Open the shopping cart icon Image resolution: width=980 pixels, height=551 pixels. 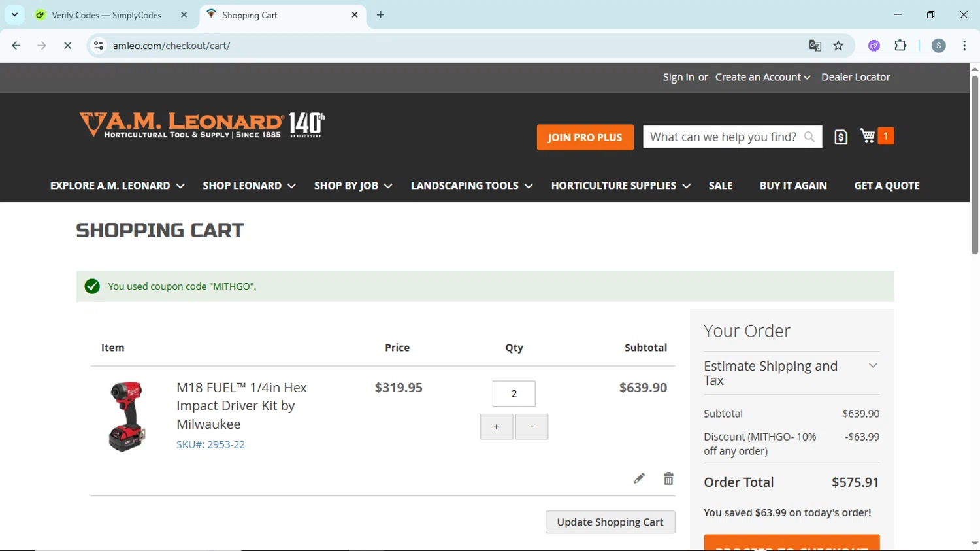868,136
